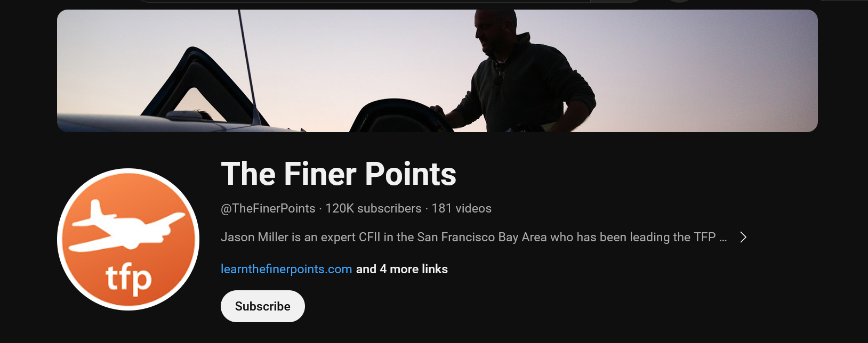Click the '120K subscribers' count
Screen dimensions: 868x343
tap(373, 208)
